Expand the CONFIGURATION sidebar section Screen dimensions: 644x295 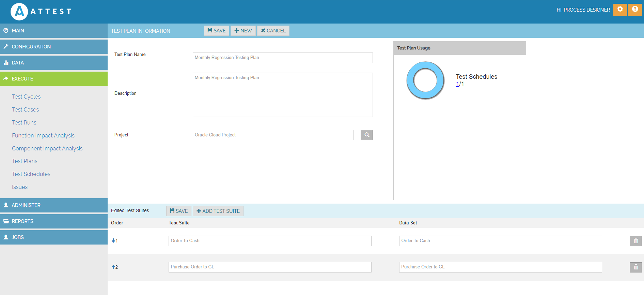pyautogui.click(x=54, y=47)
